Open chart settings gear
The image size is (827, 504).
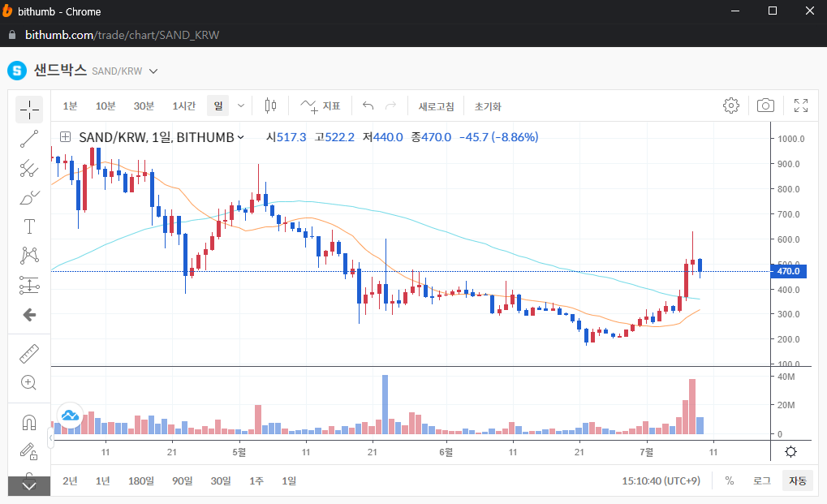pos(731,106)
